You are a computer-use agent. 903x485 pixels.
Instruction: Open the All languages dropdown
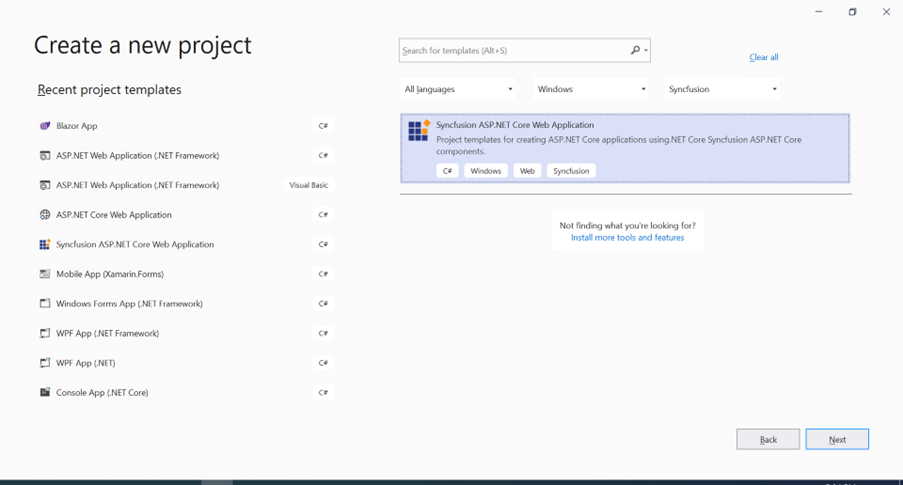(458, 89)
